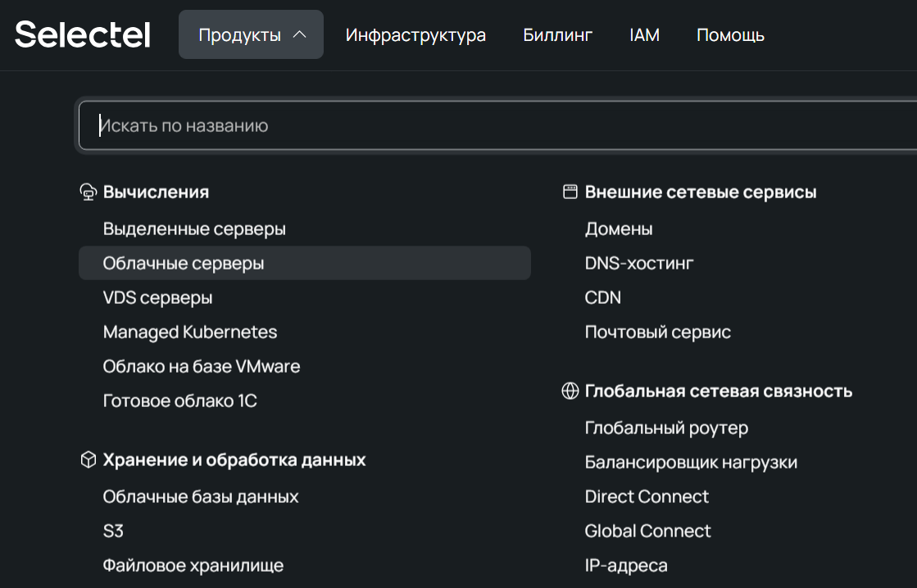This screenshot has width=917, height=588.
Task: Click the Вычисления section heading
Action: (x=157, y=192)
